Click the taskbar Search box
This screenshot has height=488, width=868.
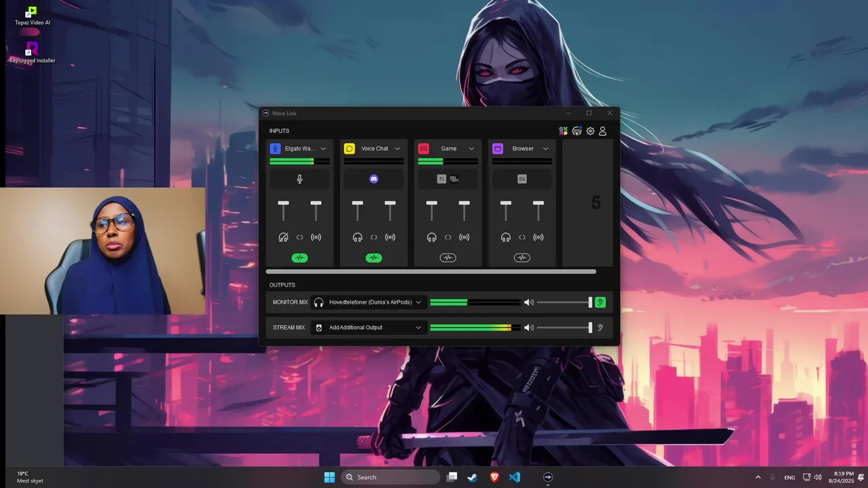tap(391, 477)
